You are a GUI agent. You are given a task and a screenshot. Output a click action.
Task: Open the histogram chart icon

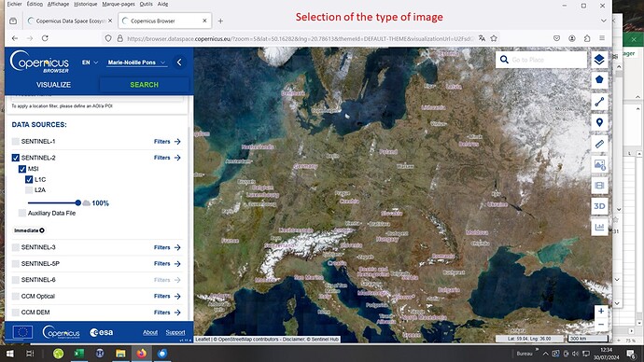click(599, 227)
